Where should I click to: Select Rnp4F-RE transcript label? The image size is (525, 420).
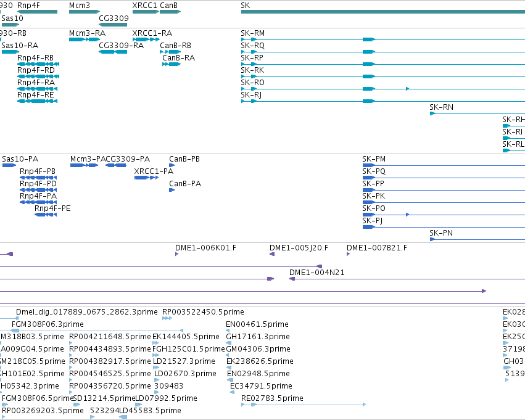click(36, 95)
